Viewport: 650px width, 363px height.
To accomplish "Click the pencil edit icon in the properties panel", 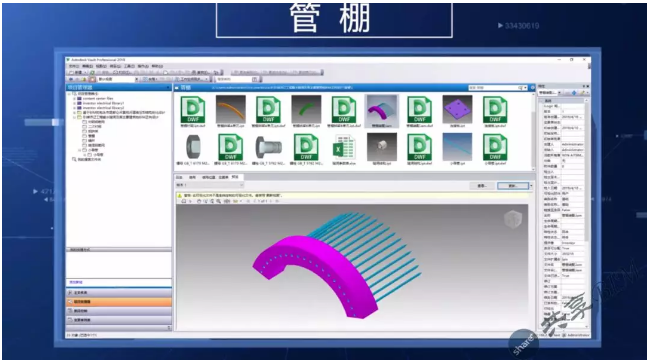I will tap(582, 93).
